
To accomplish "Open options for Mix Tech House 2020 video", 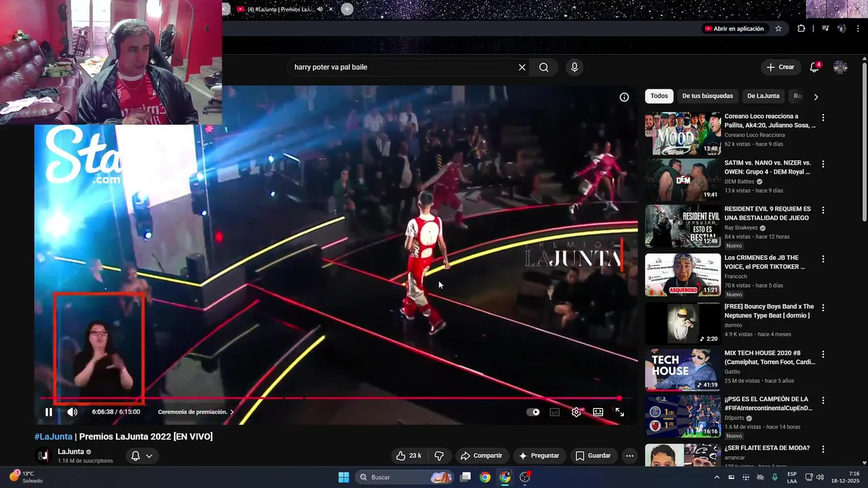I will [x=823, y=354].
